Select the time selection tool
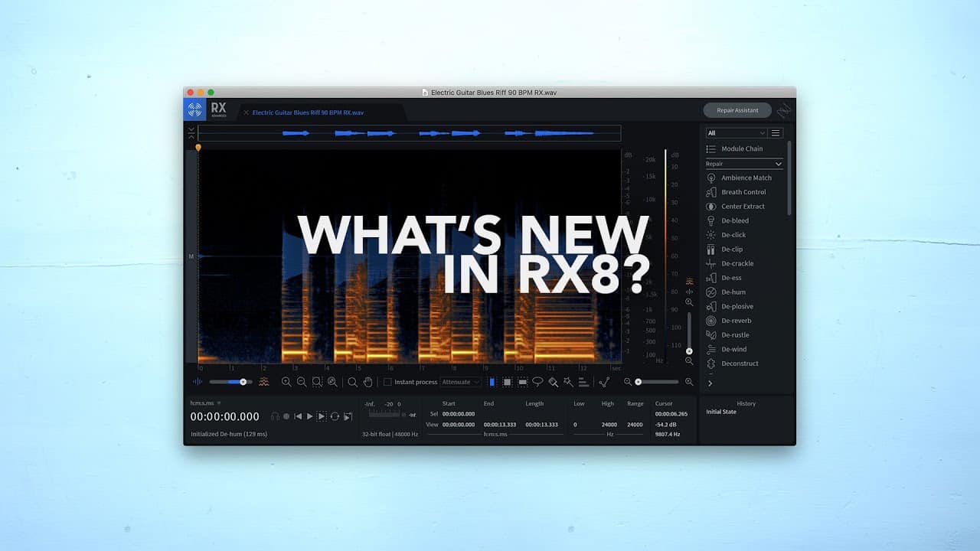Viewport: 980px width, 551px height. pos(492,382)
